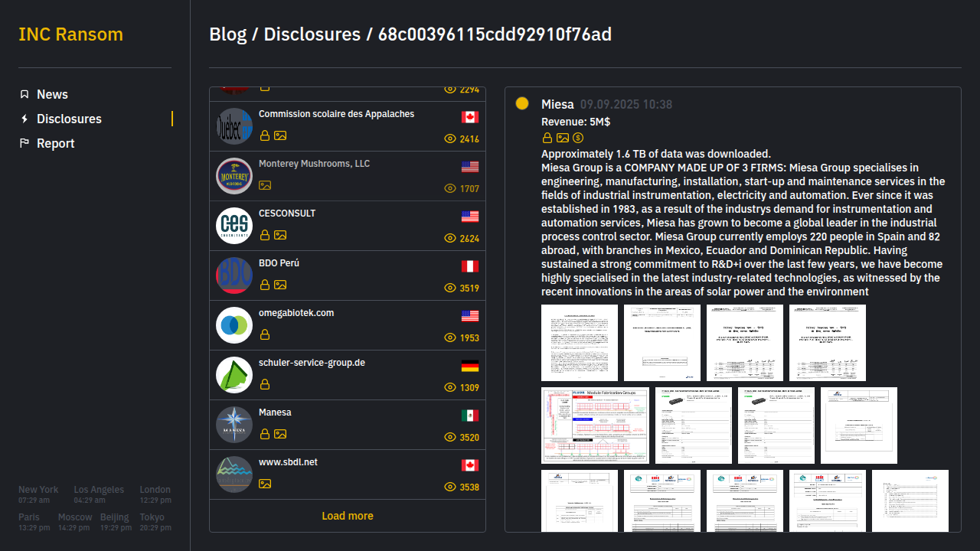Open Module Fabrication Groups diagram thumbnail
This screenshot has width=980, height=551.
pos(596,425)
